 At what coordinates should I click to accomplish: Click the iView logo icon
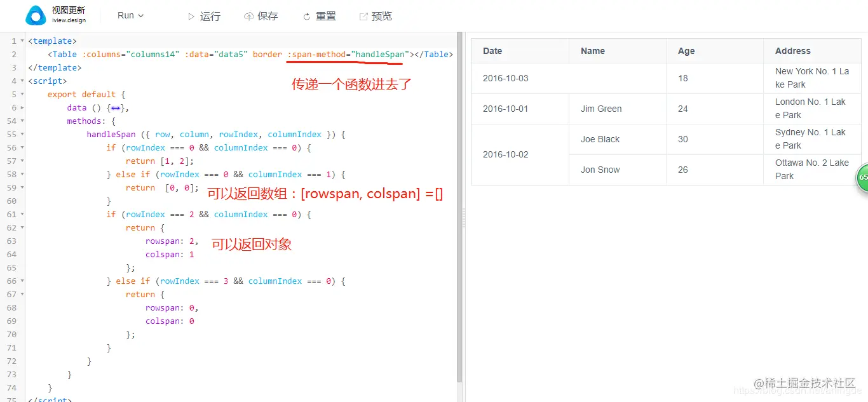pos(35,15)
